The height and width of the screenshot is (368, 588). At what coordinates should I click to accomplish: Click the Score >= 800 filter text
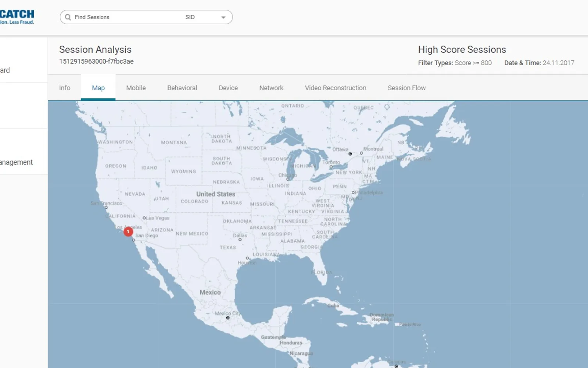(473, 63)
